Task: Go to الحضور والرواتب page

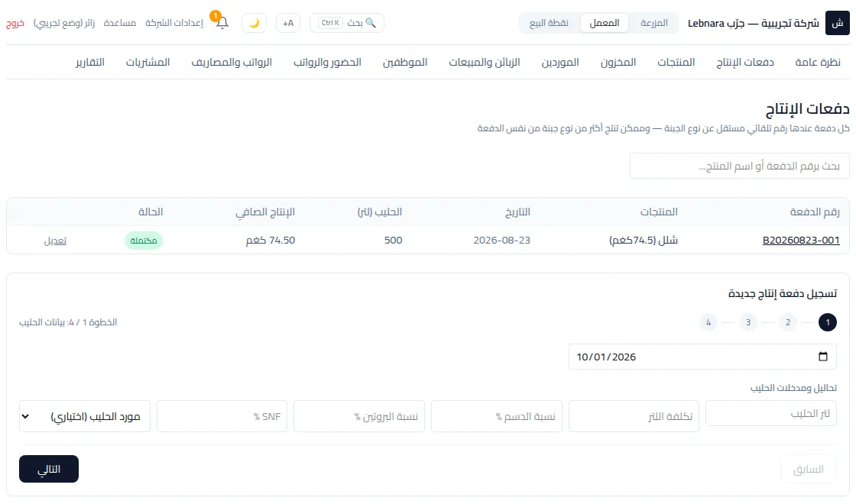Action: click(x=327, y=62)
